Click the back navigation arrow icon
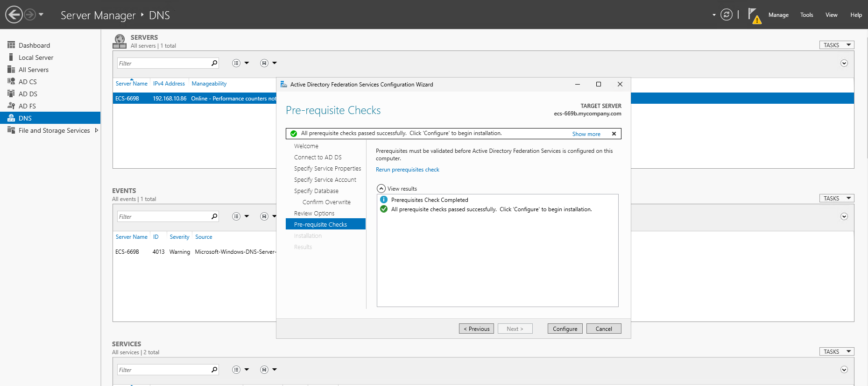Viewport: 868px width, 386px height. point(14,14)
